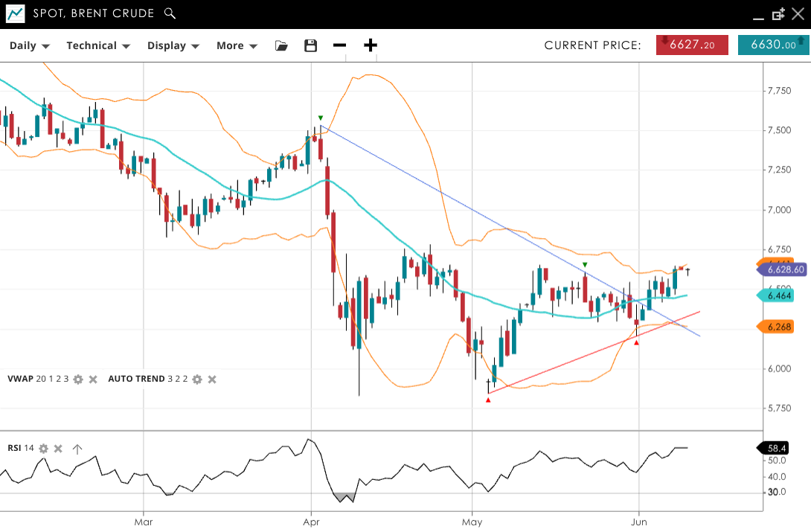The height and width of the screenshot is (532, 811).
Task: Open RSI indicator settings gear
Action: pyautogui.click(x=44, y=449)
